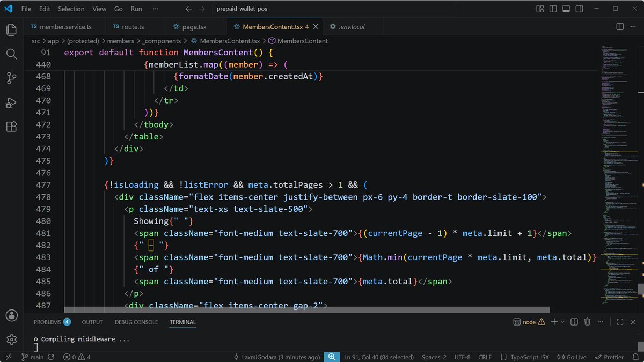The image size is (644, 362).
Task: Open the Go menu
Action: tap(119, 9)
